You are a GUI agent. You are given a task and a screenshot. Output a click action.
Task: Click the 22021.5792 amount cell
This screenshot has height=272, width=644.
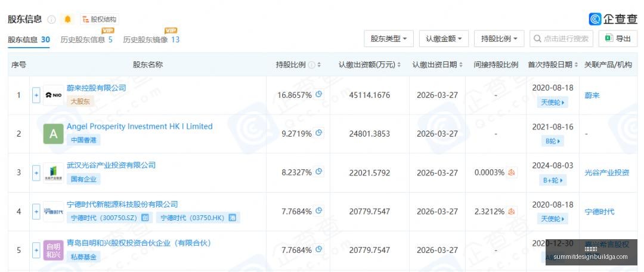click(370, 173)
